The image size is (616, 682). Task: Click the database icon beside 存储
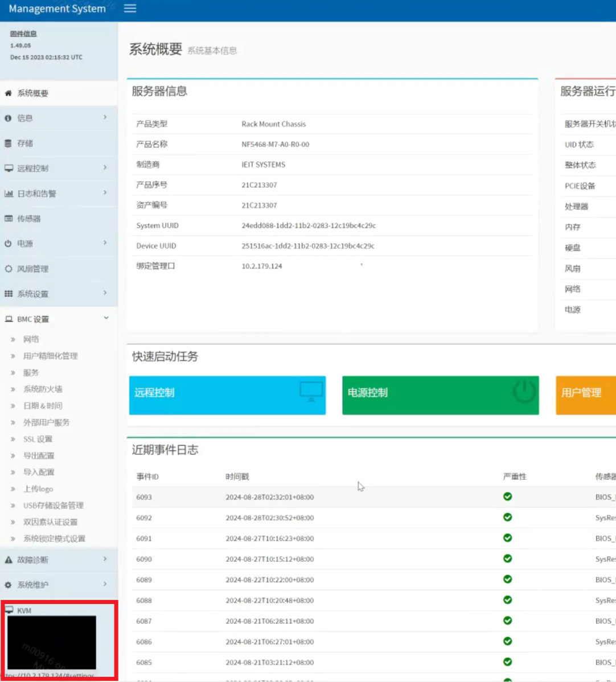[9, 143]
